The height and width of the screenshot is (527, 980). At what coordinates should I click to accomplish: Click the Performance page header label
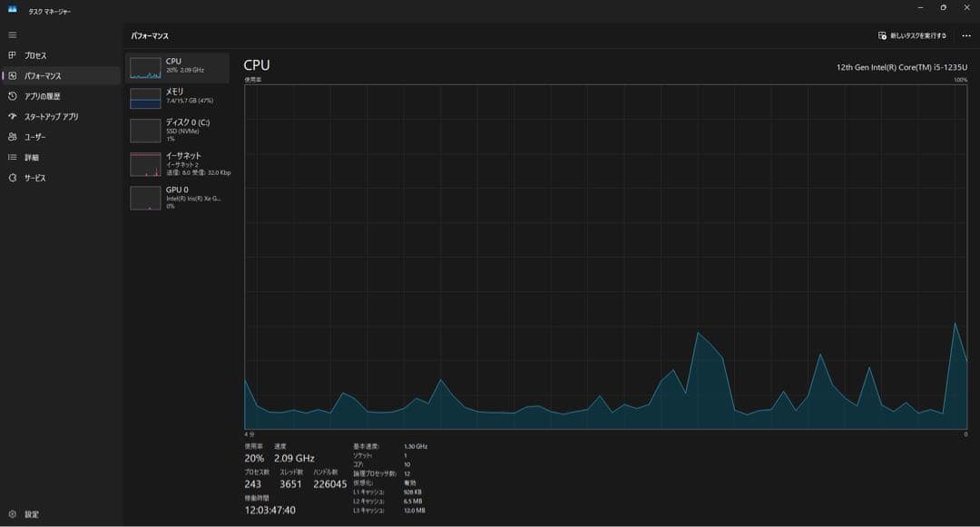coord(150,36)
